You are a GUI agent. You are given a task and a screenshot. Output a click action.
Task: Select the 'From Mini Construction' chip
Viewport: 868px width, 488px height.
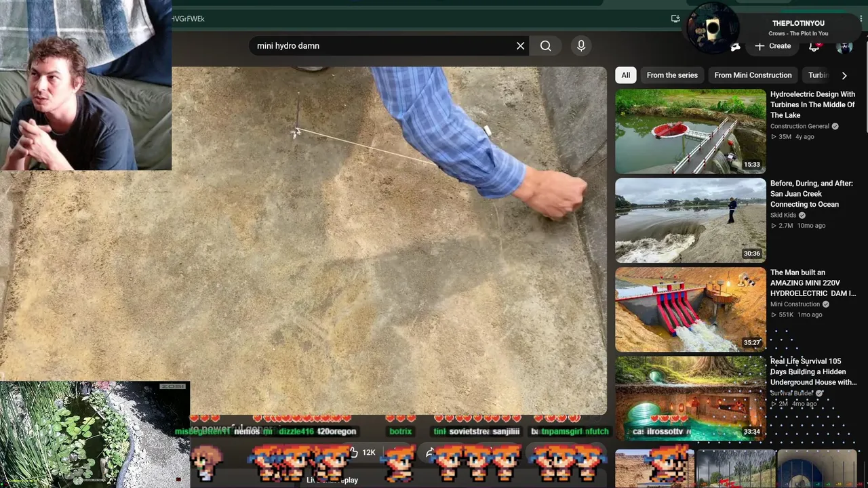click(753, 75)
